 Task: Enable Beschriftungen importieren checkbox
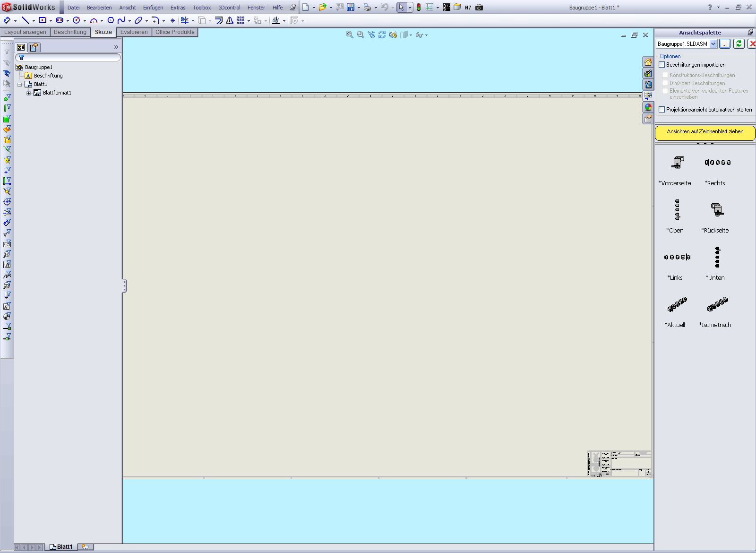pos(662,65)
